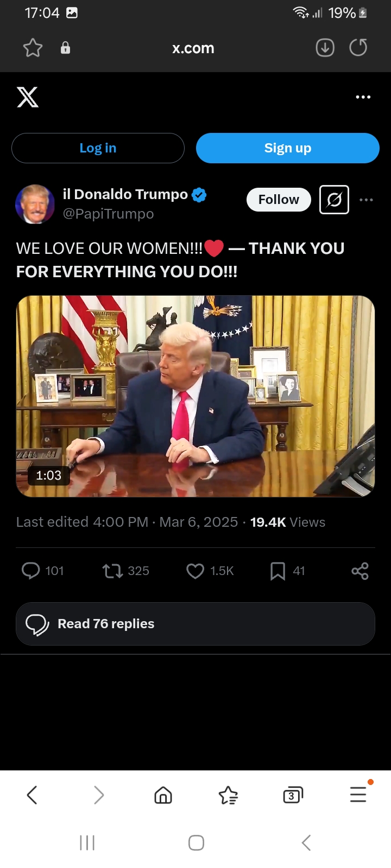Tap the X logo icon
Screen dimensions: 391x868
(x=28, y=97)
